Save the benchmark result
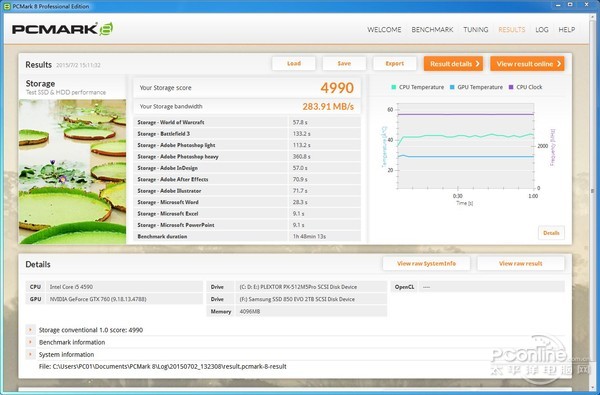600x395 pixels. (x=344, y=64)
